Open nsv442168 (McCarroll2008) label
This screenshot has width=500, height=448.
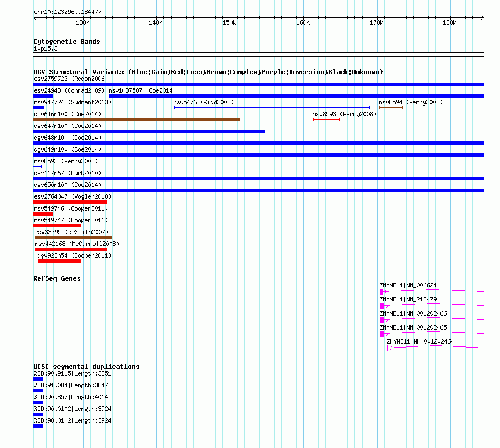(77, 244)
